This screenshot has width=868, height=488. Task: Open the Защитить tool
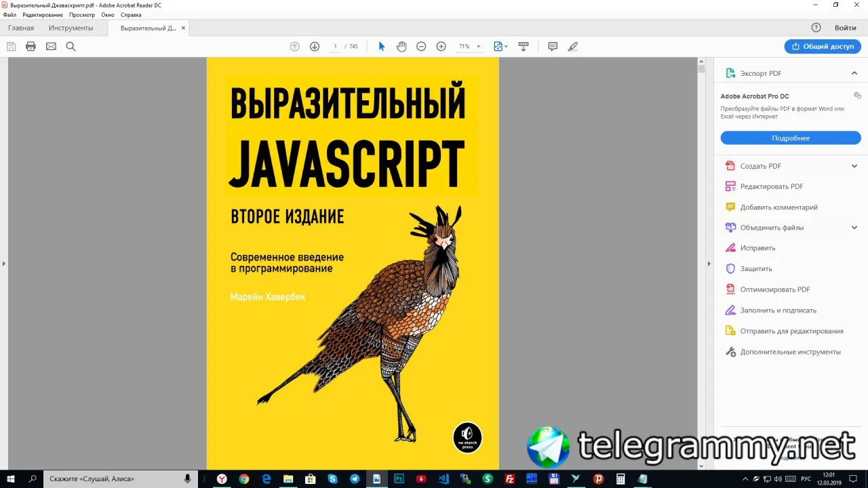pyautogui.click(x=756, y=269)
